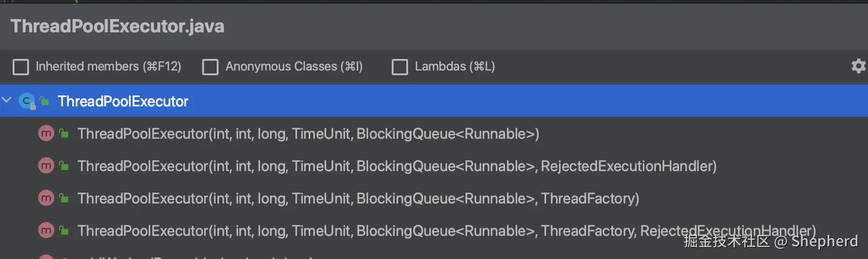Check the Lambdas checkbox

(x=400, y=67)
